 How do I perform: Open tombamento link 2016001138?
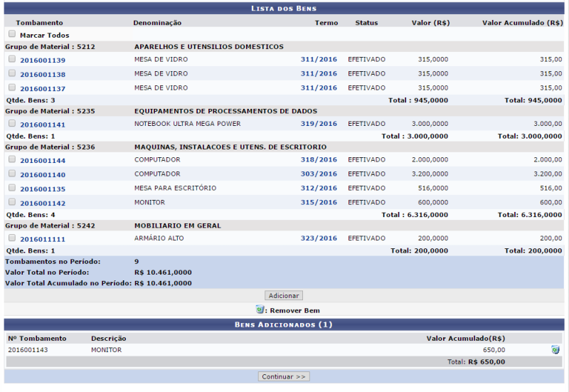pos(43,75)
